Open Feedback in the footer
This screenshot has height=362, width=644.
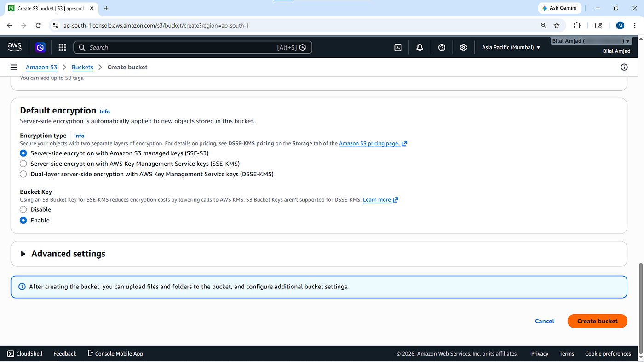pos(65,354)
